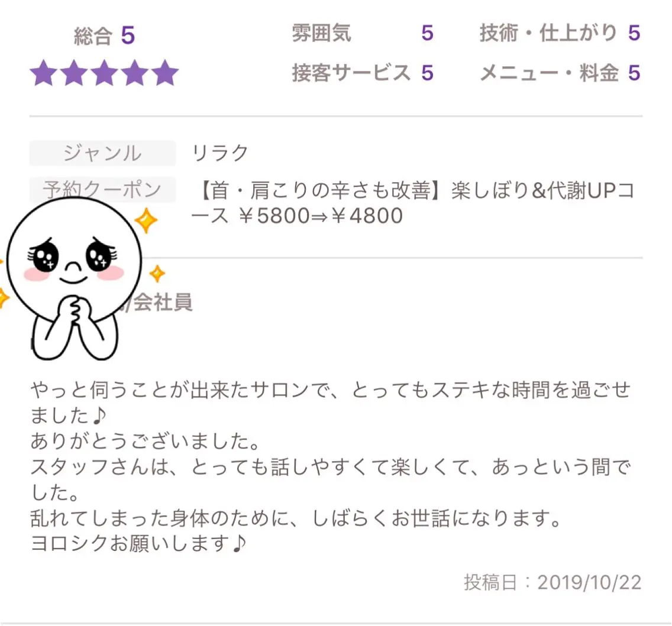
Task: Select the ジャンル label tag
Action: [x=102, y=153]
